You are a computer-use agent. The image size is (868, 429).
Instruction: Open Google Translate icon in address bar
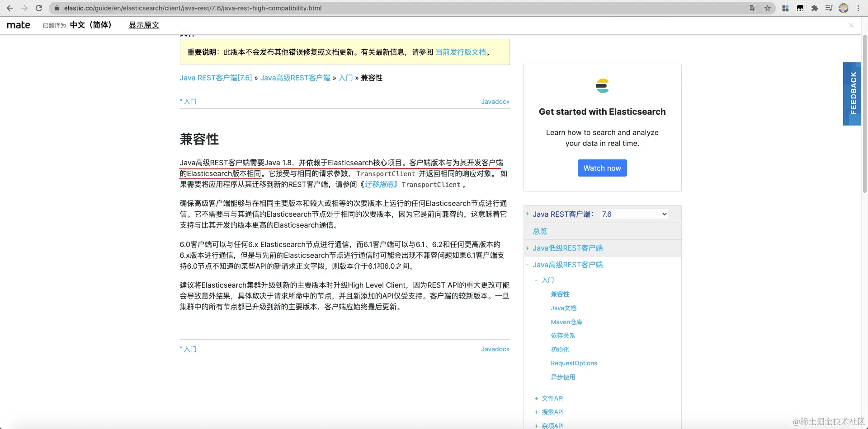click(x=753, y=8)
